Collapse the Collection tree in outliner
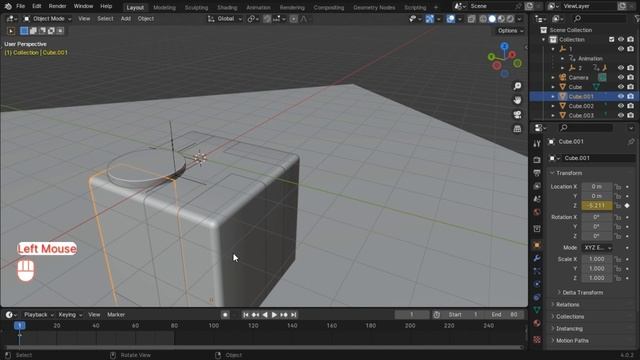 coord(543,40)
